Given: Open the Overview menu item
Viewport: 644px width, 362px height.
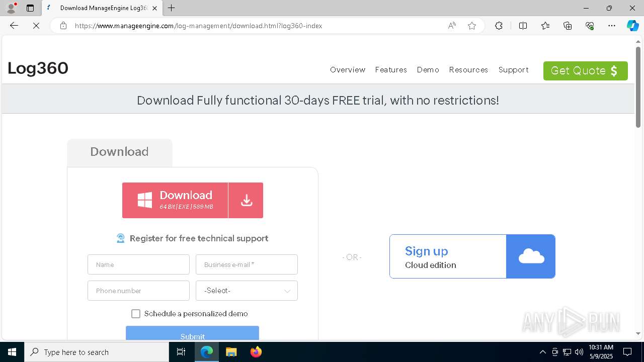Looking at the screenshot, I should [x=348, y=70].
